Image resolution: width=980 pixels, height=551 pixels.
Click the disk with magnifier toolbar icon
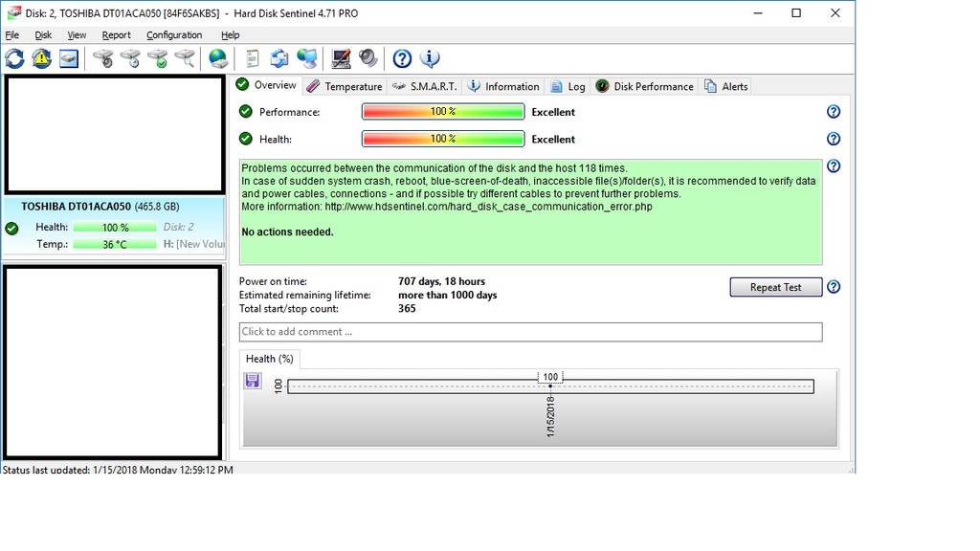point(185,58)
